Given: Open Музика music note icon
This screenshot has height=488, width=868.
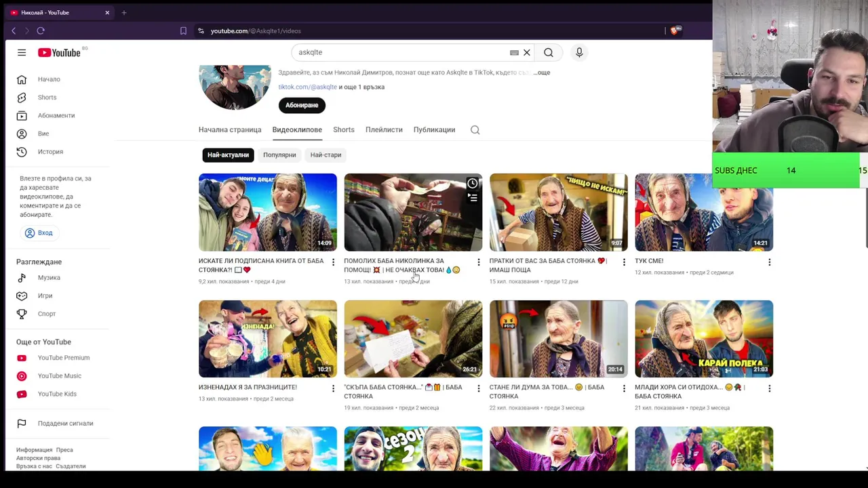Looking at the screenshot, I should 22,278.
